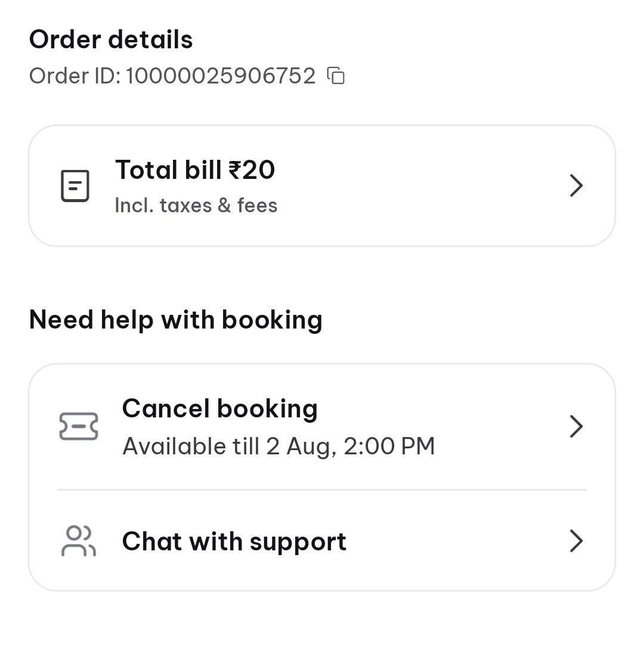Copy the Order ID using the copy icon
This screenshot has height=669, width=644.
[x=336, y=76]
